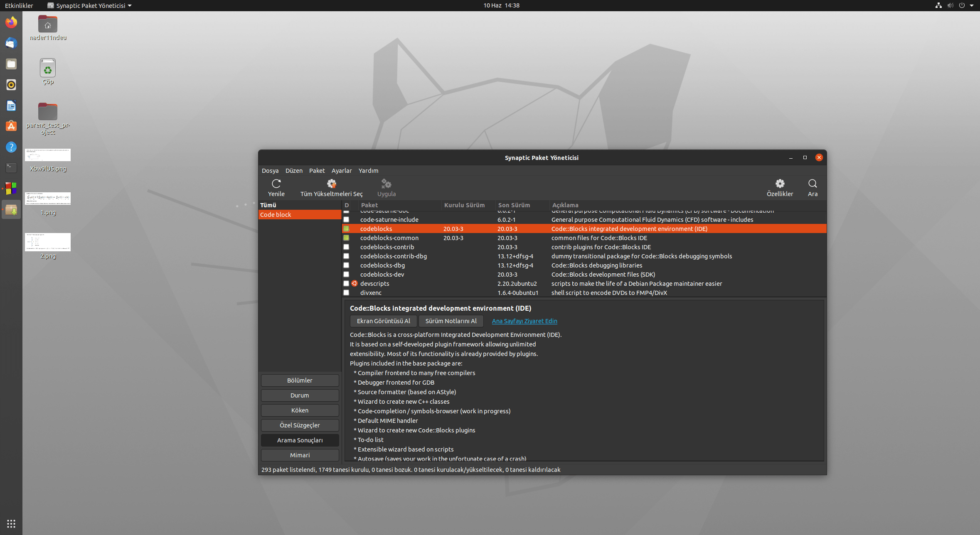The width and height of the screenshot is (980, 535).
Task: Click Sürüm Notlarını Al button
Action: [451, 321]
